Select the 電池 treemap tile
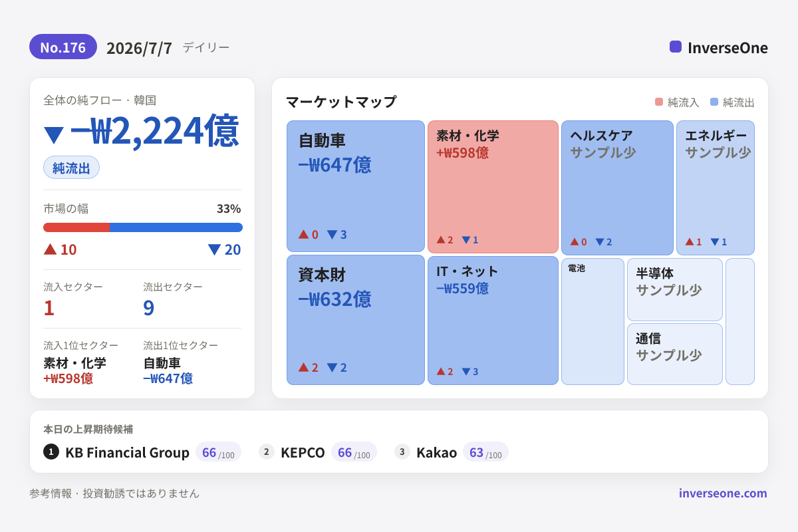 (593, 321)
